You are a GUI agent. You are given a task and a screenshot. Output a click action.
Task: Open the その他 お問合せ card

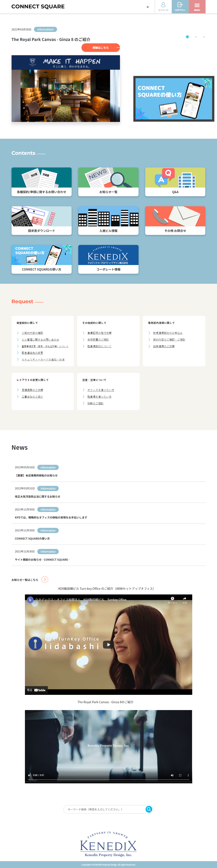tap(175, 220)
